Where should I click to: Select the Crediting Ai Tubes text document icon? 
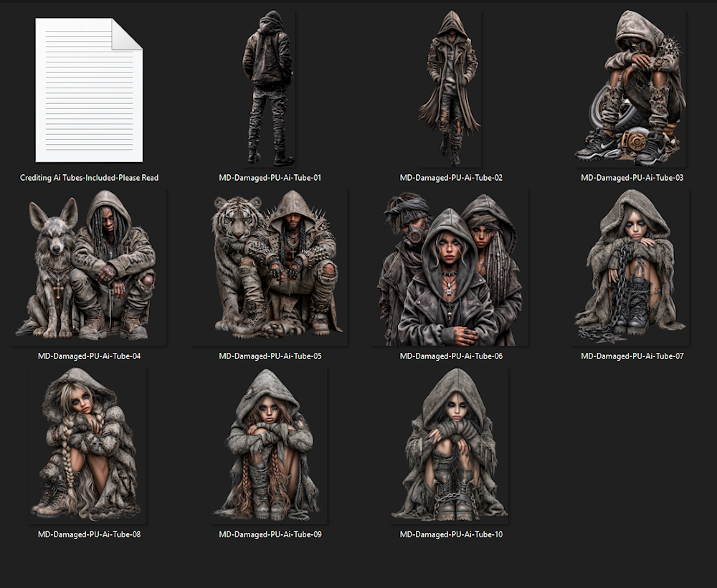pos(89,90)
